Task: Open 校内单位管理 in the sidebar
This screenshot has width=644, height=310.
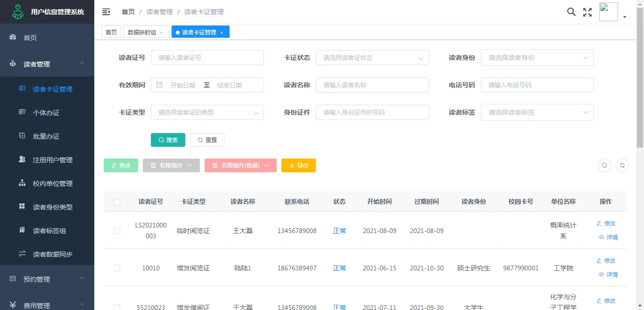Action: coord(47,183)
